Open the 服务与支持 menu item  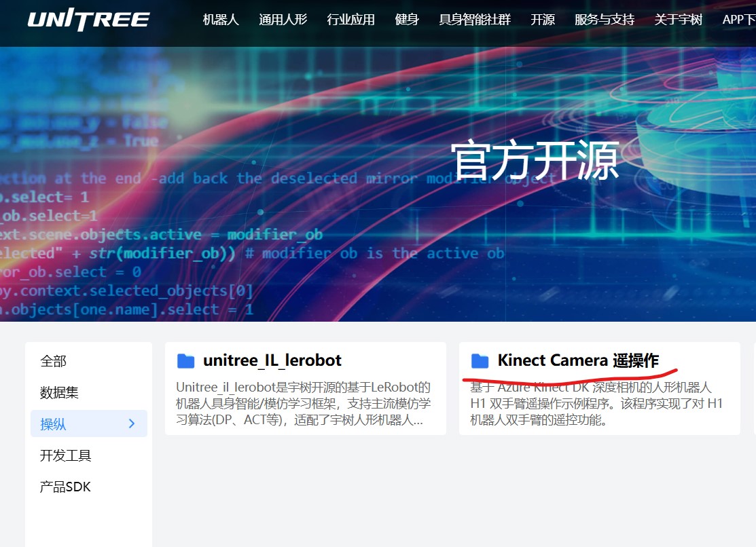coord(605,20)
